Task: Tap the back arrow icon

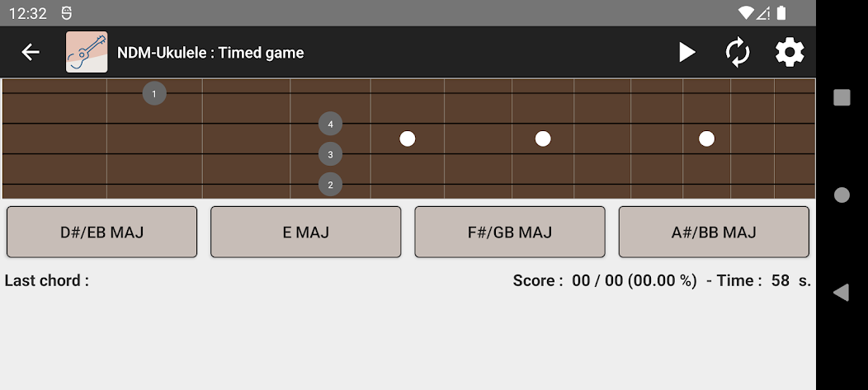Action: (x=31, y=53)
